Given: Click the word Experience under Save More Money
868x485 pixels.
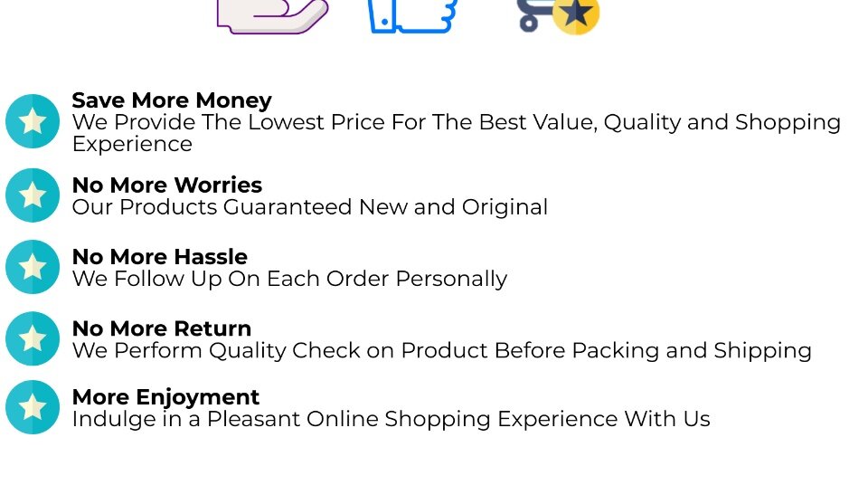Looking at the screenshot, I should click(132, 144).
